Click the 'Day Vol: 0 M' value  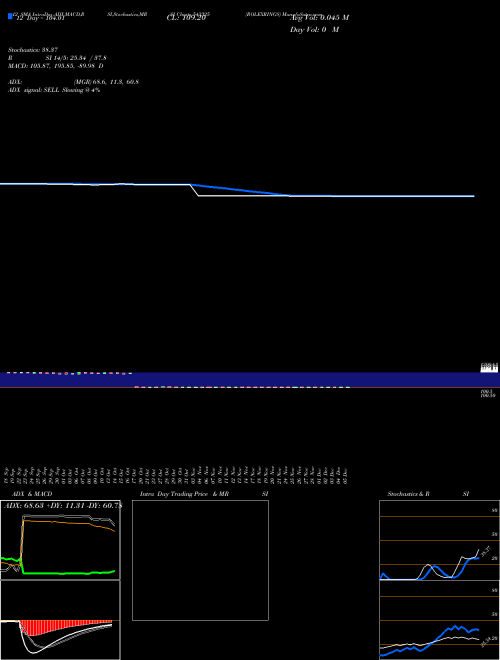(314, 29)
